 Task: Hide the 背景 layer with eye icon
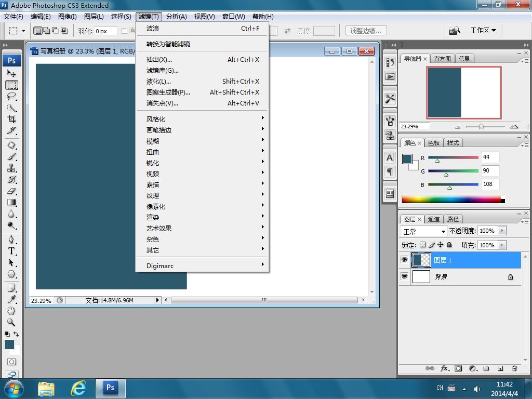404,276
